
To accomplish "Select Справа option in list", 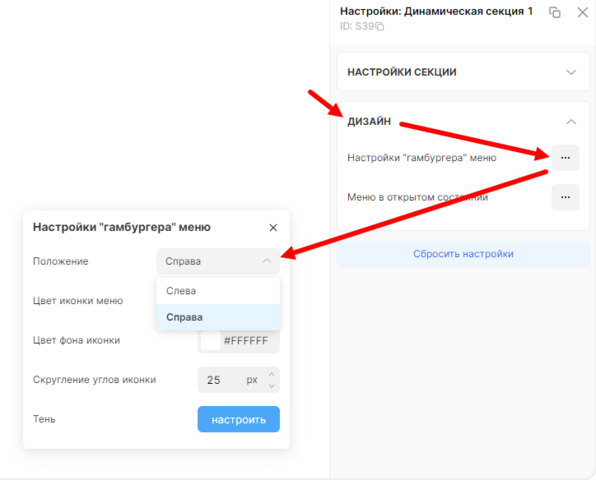I will pyautogui.click(x=218, y=317).
